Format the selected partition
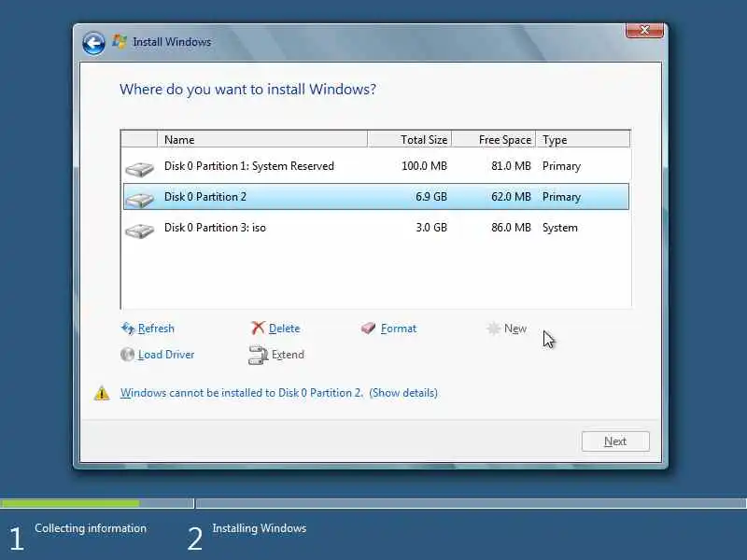The width and height of the screenshot is (747, 560). click(x=399, y=329)
